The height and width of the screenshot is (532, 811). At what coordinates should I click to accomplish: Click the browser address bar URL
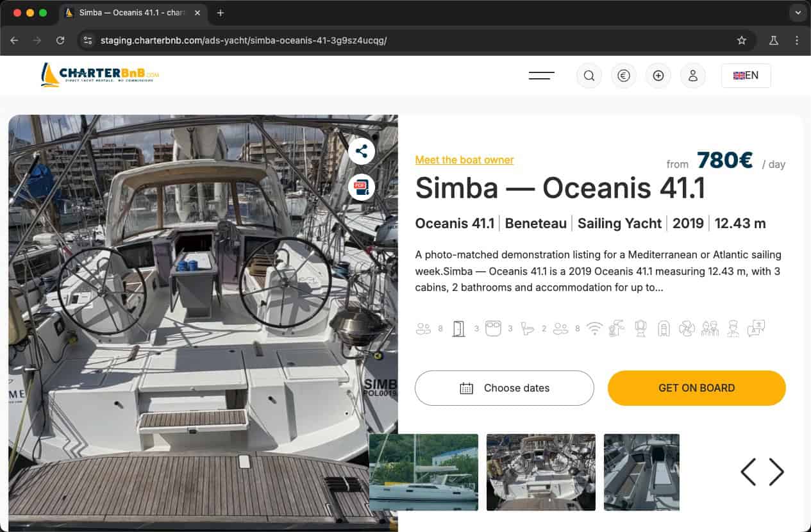pos(244,40)
